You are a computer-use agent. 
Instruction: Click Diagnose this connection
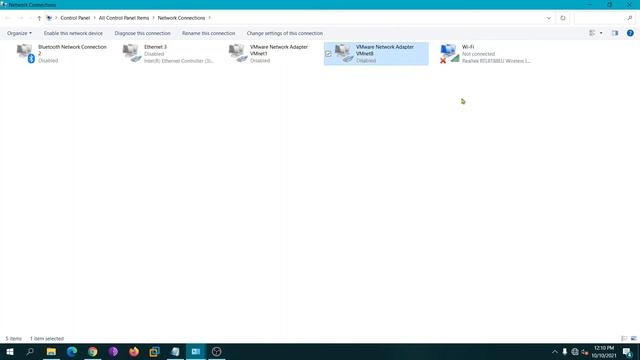pyautogui.click(x=142, y=33)
